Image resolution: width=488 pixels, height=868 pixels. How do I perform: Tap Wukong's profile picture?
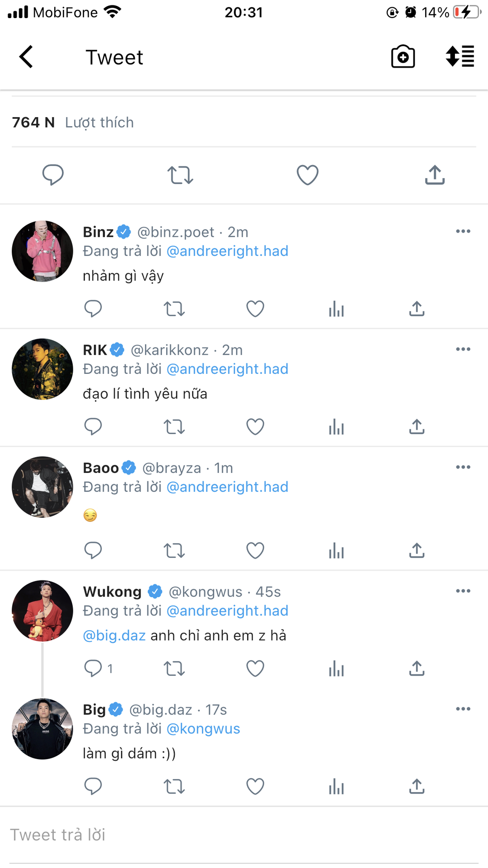42,611
